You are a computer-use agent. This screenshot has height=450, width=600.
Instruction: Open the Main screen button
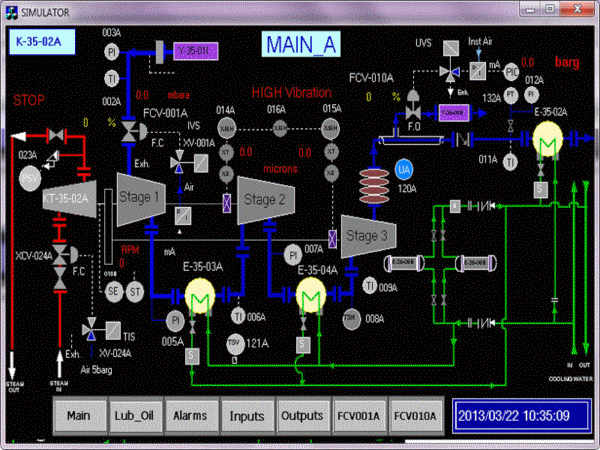79,416
